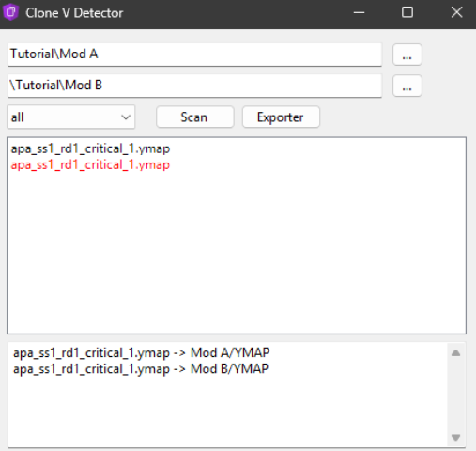The height and width of the screenshot is (451, 476).
Task: Minimize the Clone V Detector window
Action: point(359,13)
